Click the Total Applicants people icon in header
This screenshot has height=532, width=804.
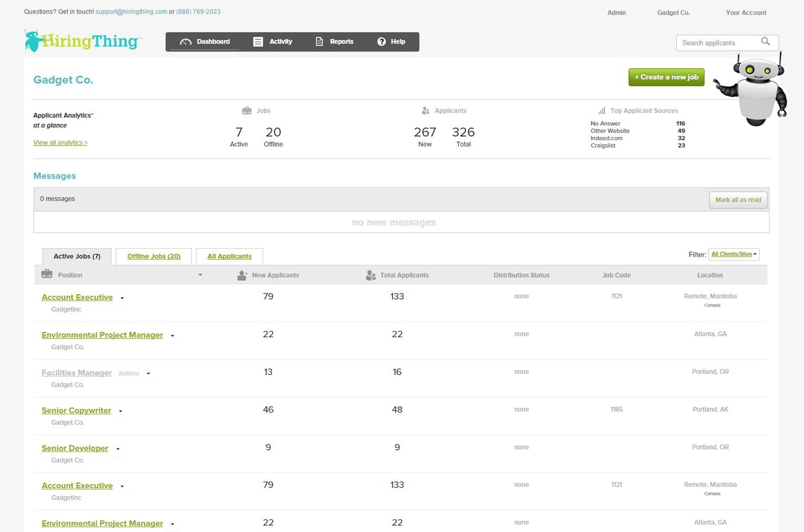point(370,275)
